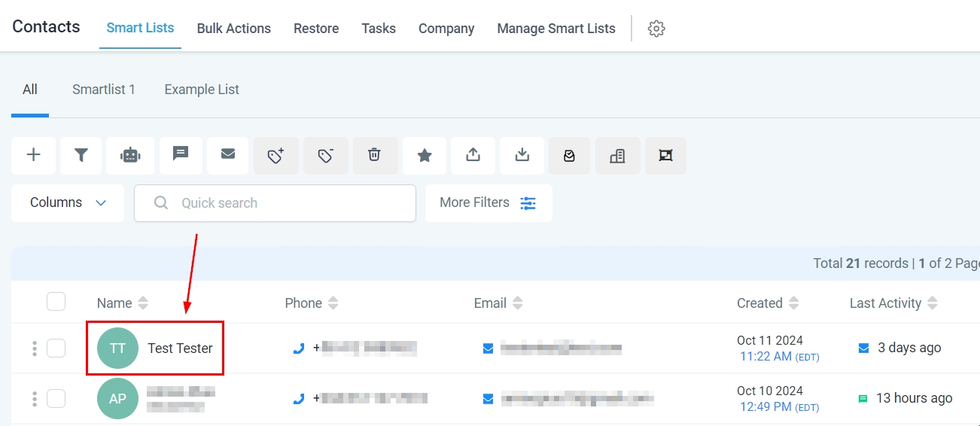Screen dimensions: 980x426
Task: Click the plus icon to add contact
Action: coord(33,155)
